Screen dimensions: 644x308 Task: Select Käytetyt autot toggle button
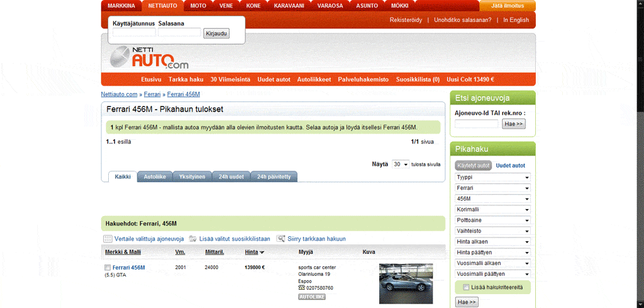(x=474, y=166)
